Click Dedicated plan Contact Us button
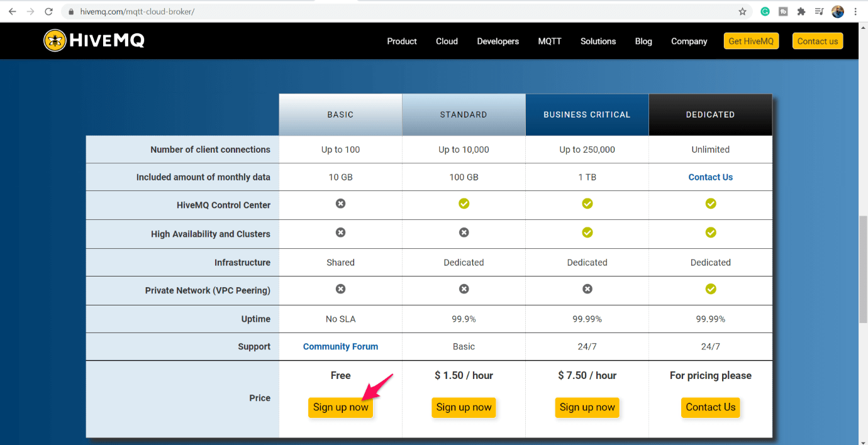 [x=710, y=407]
